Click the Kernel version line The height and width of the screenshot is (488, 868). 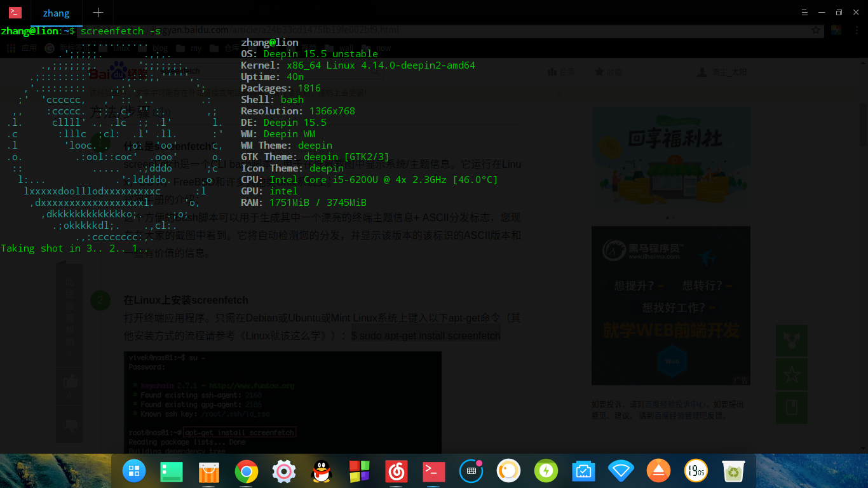(x=358, y=65)
